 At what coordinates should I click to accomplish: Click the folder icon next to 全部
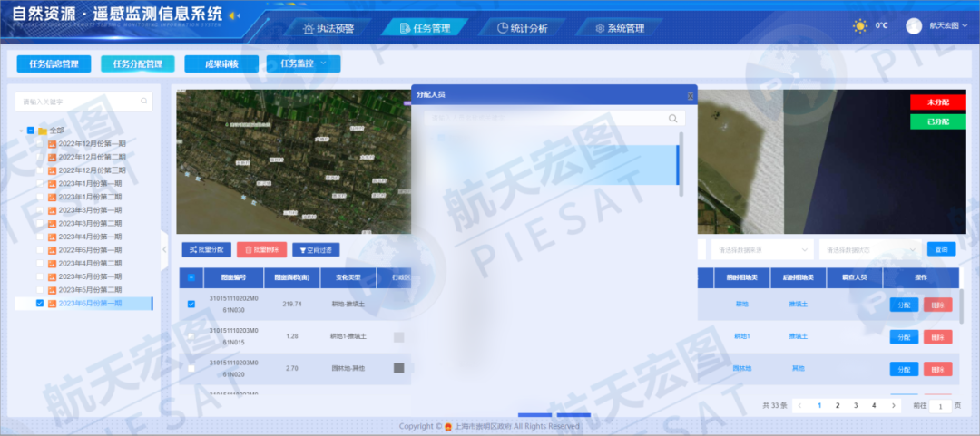[42, 131]
